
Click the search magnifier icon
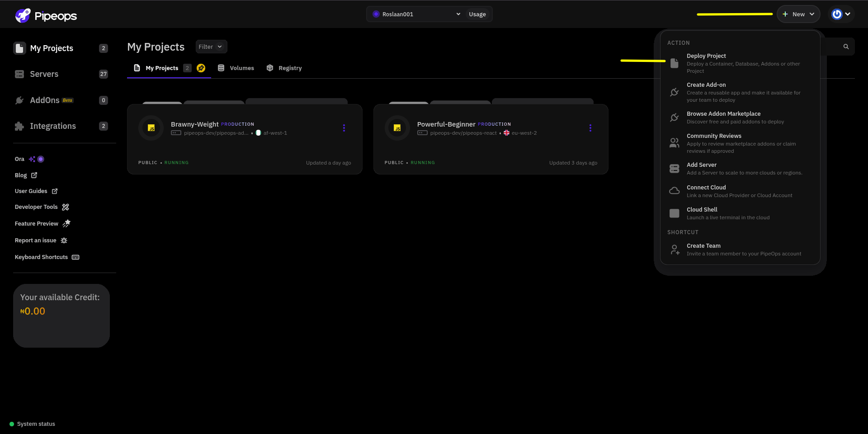[846, 47]
